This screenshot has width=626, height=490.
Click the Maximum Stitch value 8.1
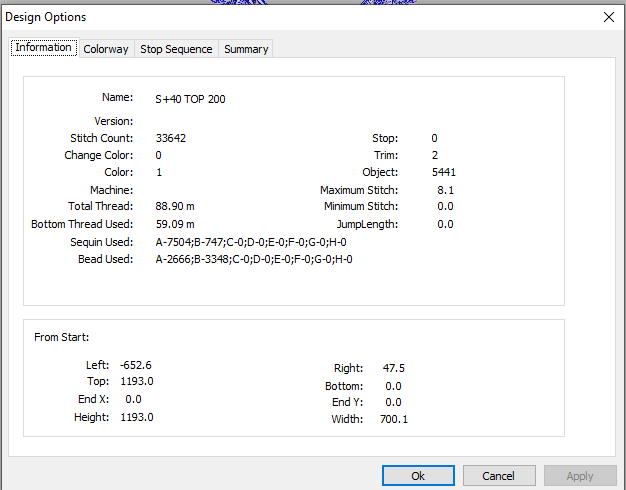click(446, 190)
